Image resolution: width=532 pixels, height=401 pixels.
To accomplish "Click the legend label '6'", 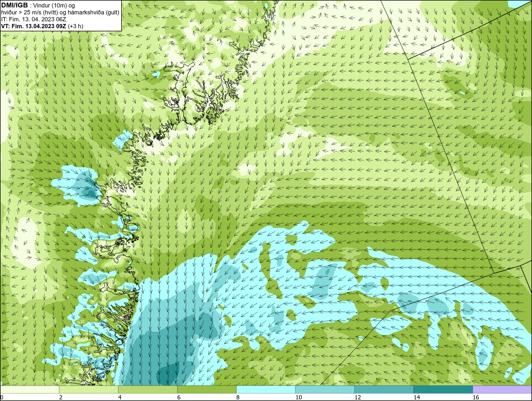I will tap(179, 397).
